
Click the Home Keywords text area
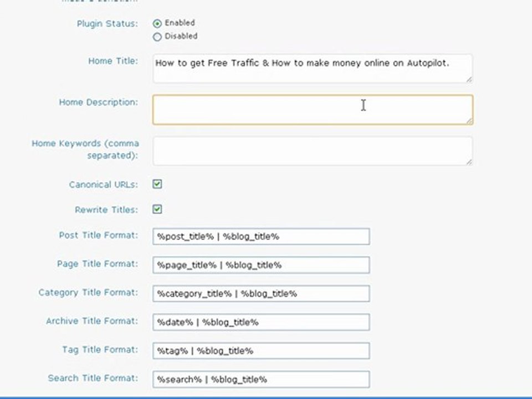tap(313, 151)
